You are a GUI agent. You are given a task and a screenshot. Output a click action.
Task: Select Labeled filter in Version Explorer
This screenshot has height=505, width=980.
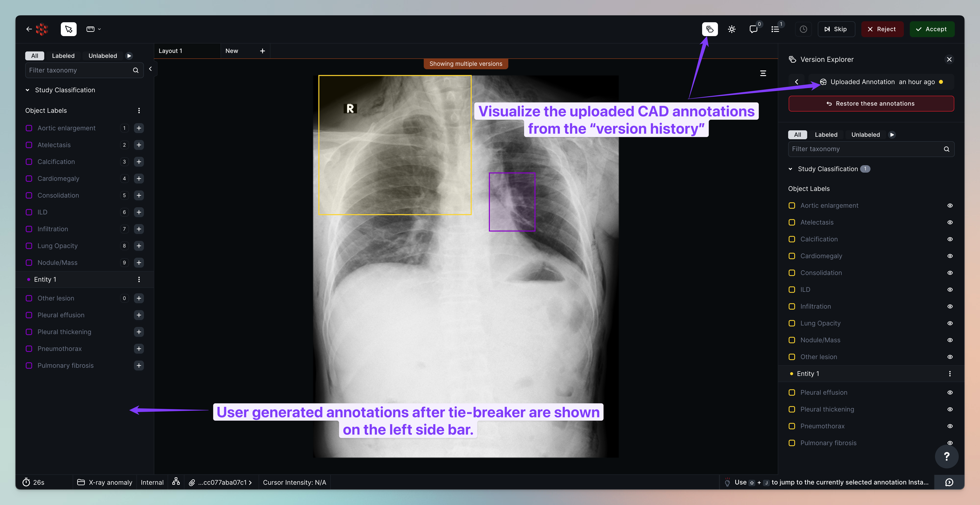pos(826,134)
